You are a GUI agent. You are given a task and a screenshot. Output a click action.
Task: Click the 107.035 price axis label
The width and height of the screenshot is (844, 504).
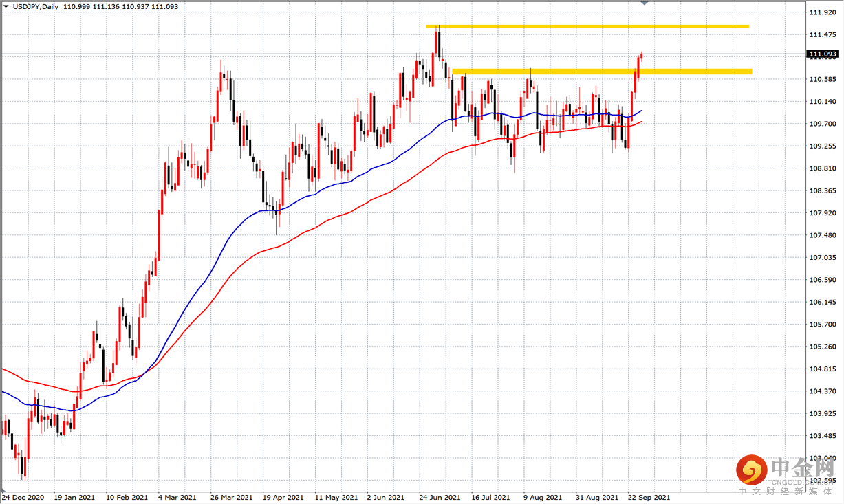click(x=823, y=258)
